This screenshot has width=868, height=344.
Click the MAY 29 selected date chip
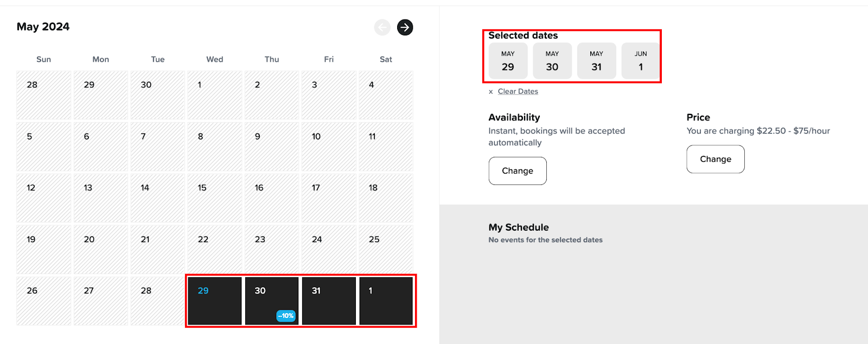[508, 61]
